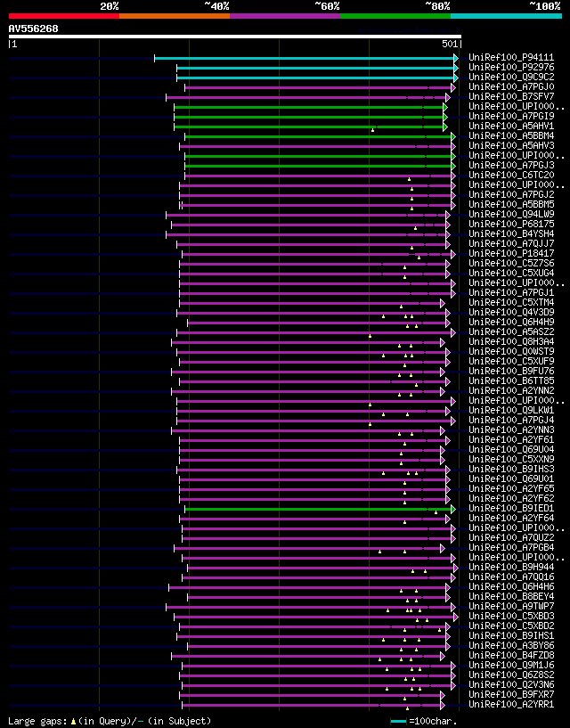Select the UniRef100_Q94LW9 label
Image resolution: width=570 pixels, height=728 pixels.
tap(511, 215)
